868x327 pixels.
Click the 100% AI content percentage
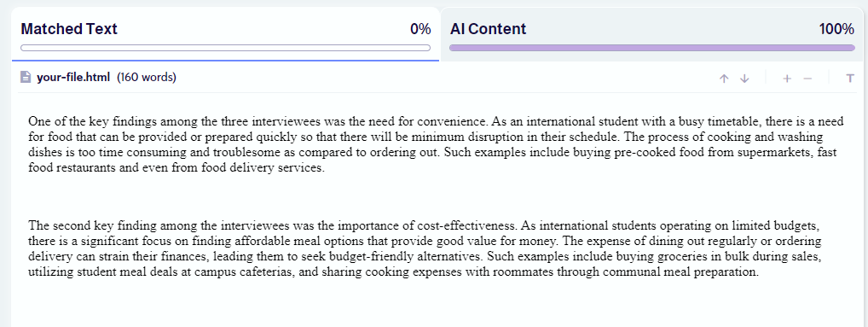(x=836, y=29)
